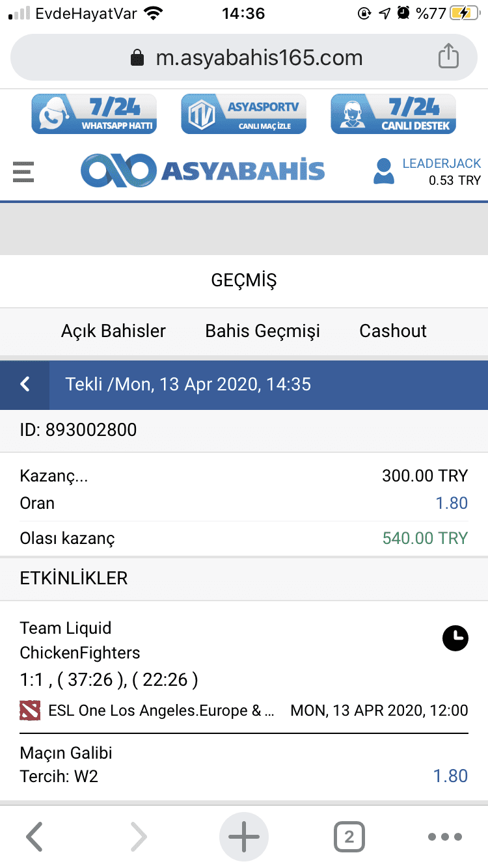Tap the pending clock status icon
Image resolution: width=488 pixels, height=868 pixels.
pyautogui.click(x=455, y=638)
